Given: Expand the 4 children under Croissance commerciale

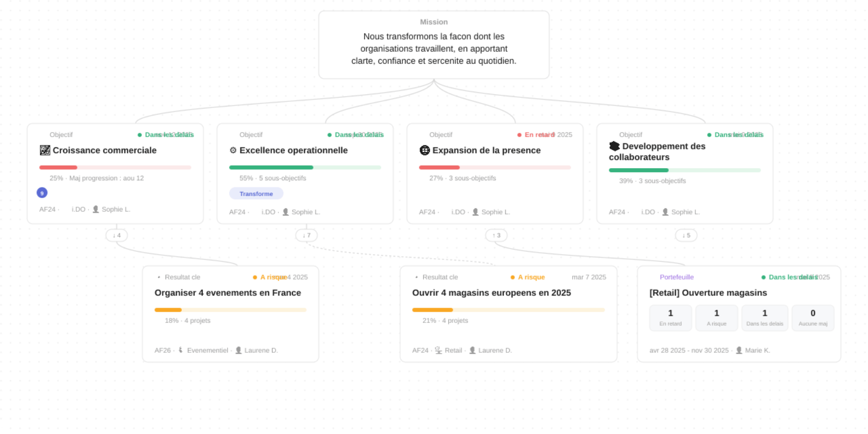Looking at the screenshot, I should pos(117,235).
